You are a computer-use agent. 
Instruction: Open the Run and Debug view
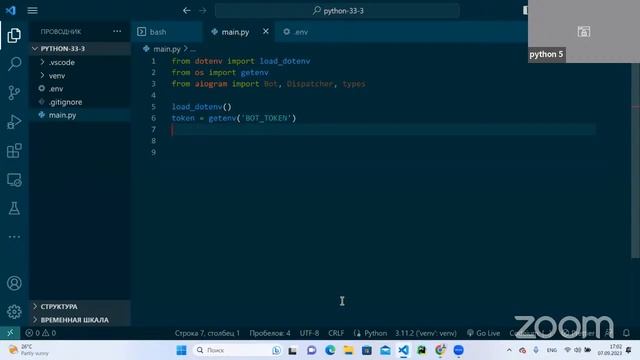[x=14, y=122]
